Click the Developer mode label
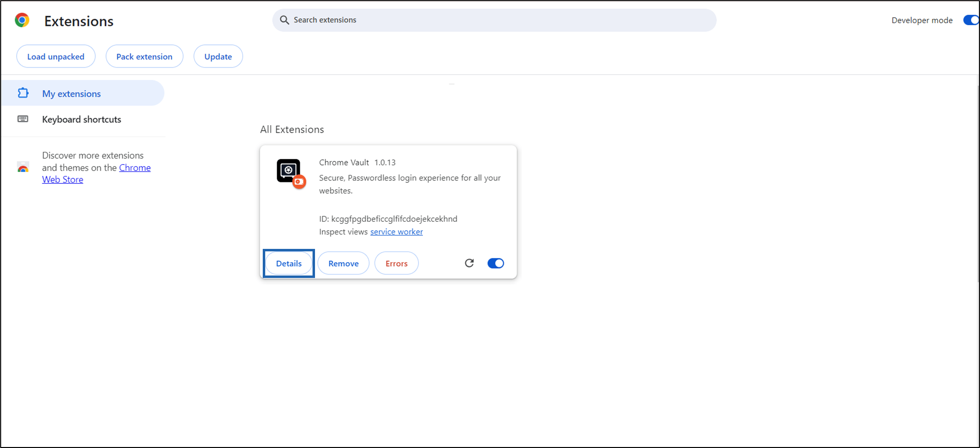 [922, 20]
